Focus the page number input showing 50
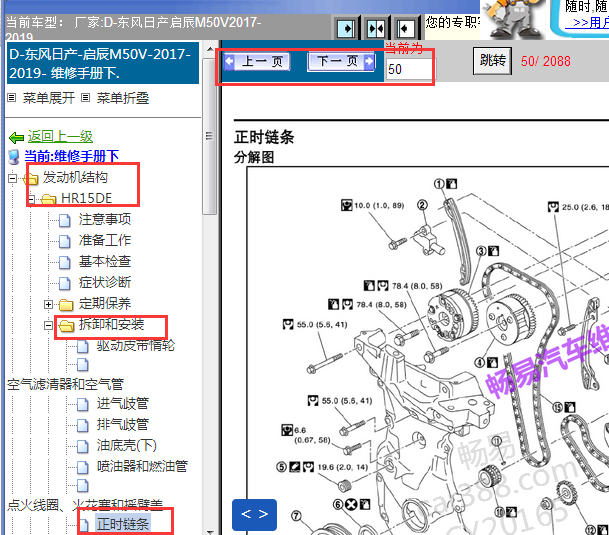Screen dimensions: 609x535 409,69
